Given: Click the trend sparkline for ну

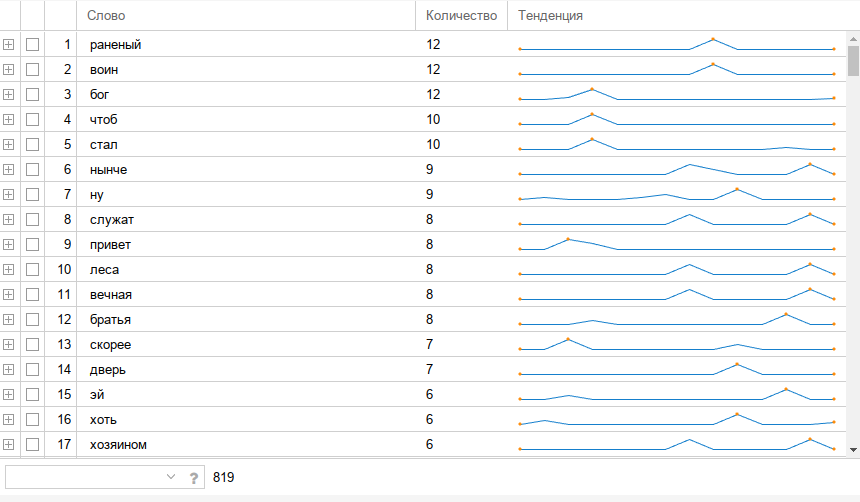Looking at the screenshot, I should pyautogui.click(x=676, y=194).
